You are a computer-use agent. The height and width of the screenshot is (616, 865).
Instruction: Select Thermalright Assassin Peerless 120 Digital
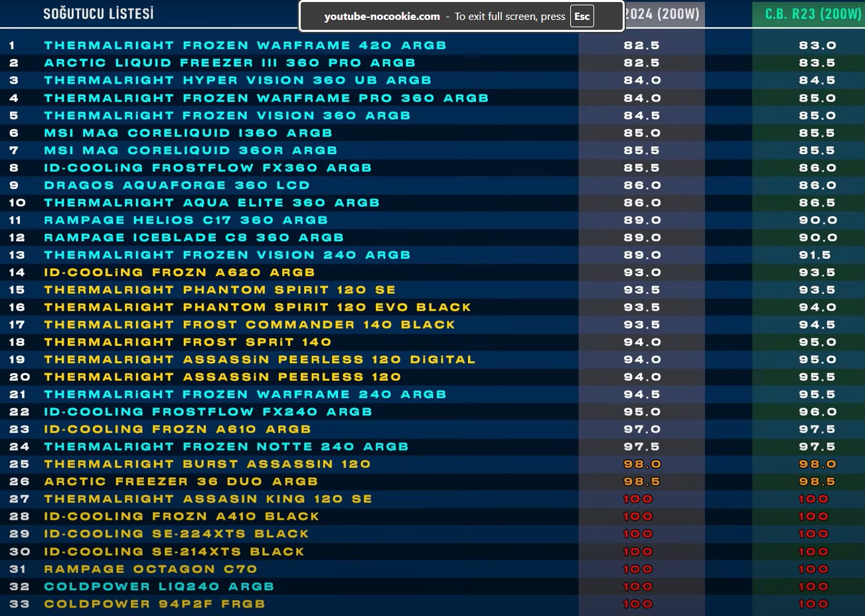260,360
